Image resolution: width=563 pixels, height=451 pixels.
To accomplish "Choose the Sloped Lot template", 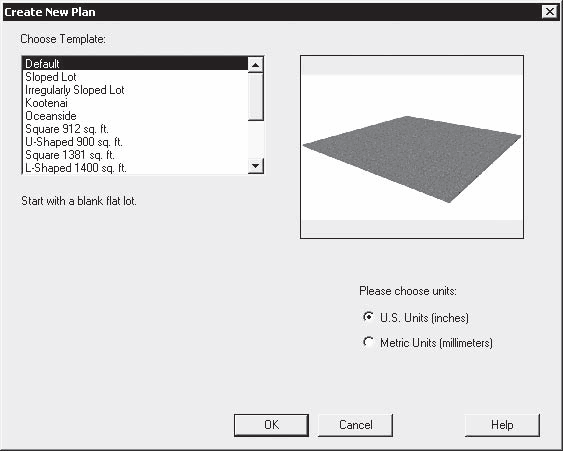I will coord(135,77).
